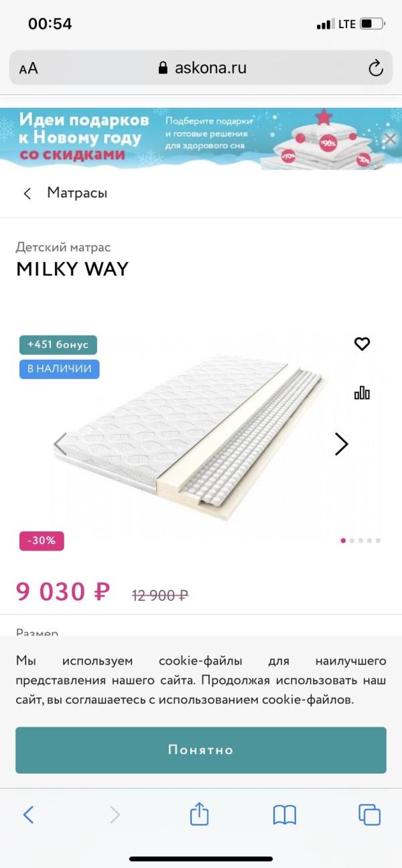
Task: Open Safari bookmarks book icon
Action: [285, 814]
